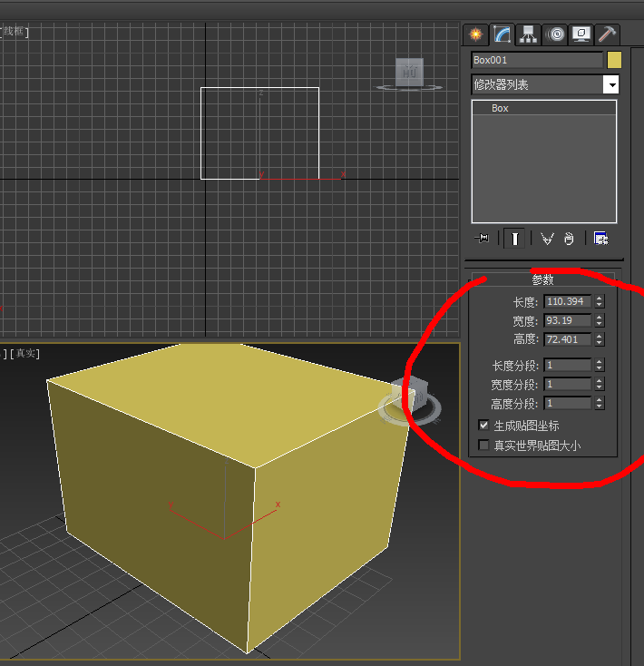Screen dimensions: 644x666
Task: Open the yellow object color swatch
Action: point(614,60)
